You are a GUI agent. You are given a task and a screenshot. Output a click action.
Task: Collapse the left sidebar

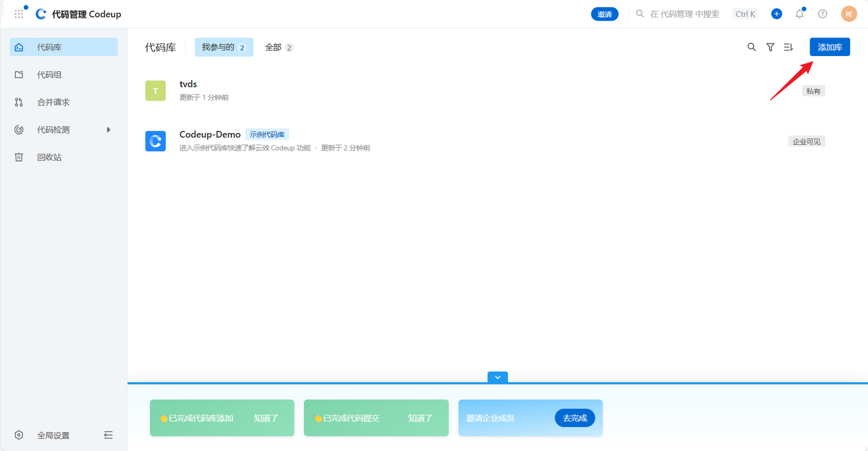click(x=108, y=435)
